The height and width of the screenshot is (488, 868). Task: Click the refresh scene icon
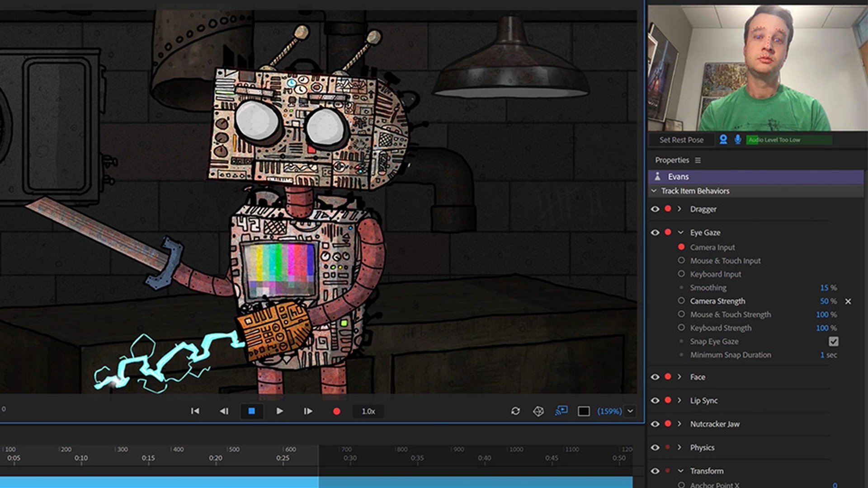[x=515, y=411]
